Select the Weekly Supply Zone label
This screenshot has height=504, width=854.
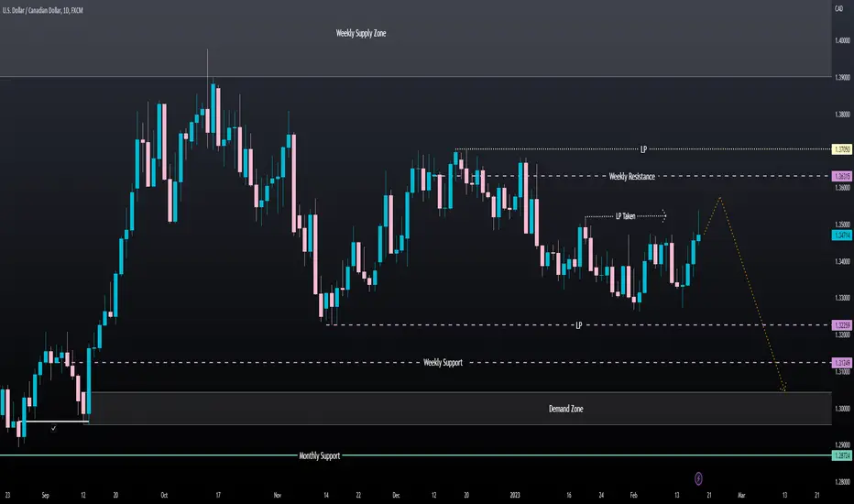[360, 33]
